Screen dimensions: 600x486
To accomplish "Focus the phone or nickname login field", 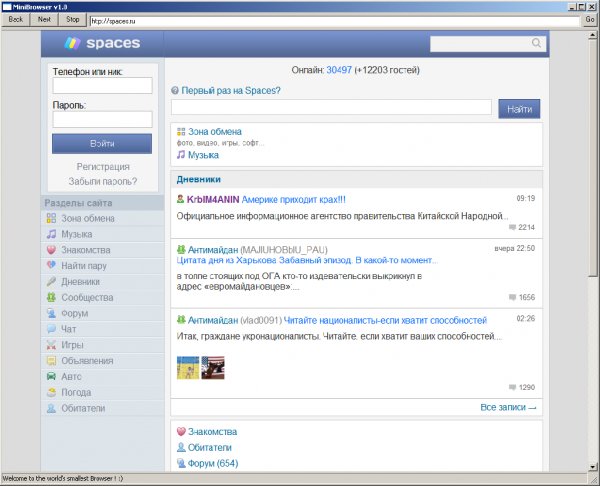I will (103, 86).
